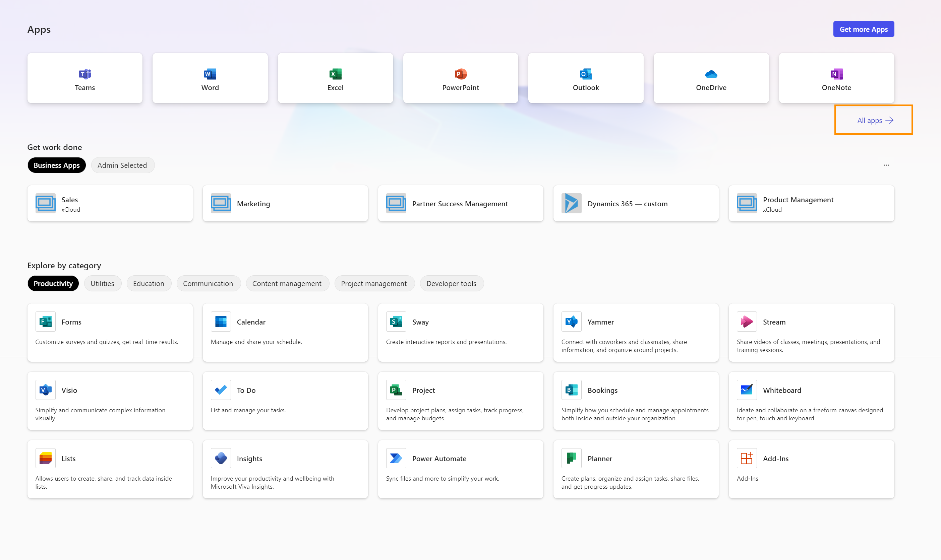Click the Whiteboard app icon
This screenshot has height=560, width=941.
[746, 390]
